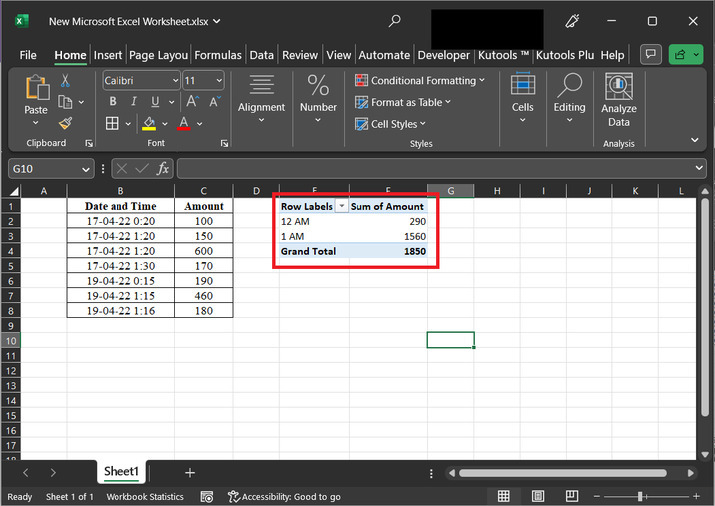Image resolution: width=715 pixels, height=506 pixels.
Task: Click the yellow Fill Color bucket
Action: click(x=149, y=123)
